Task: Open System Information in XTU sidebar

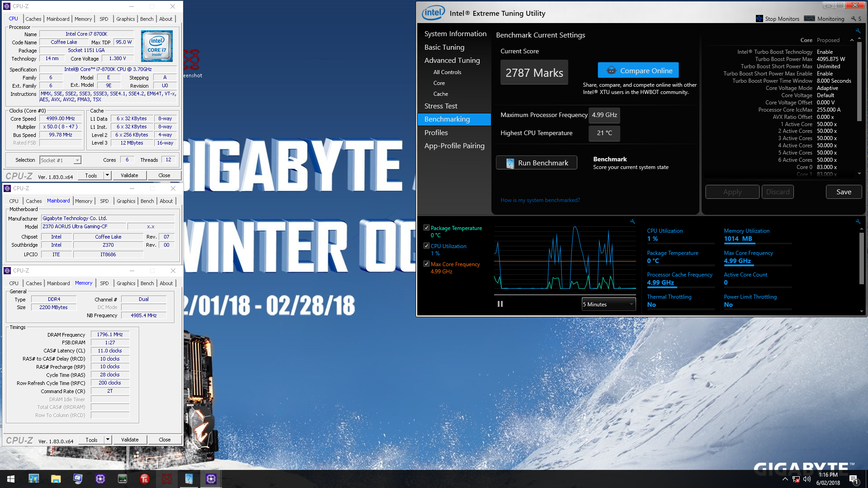Action: click(x=455, y=34)
